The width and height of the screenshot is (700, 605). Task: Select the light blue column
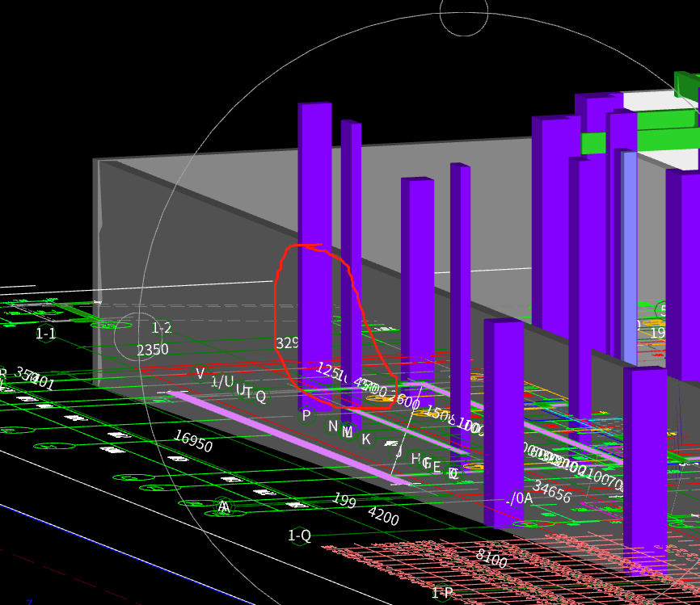[x=630, y=258]
